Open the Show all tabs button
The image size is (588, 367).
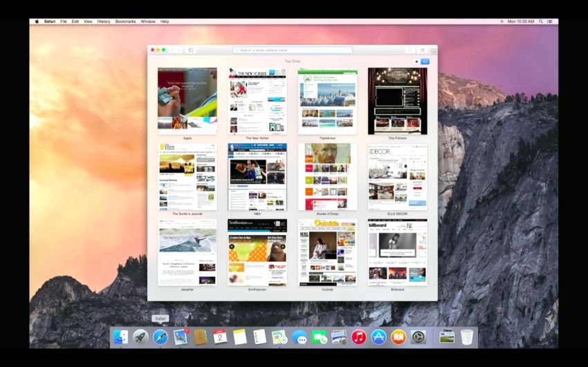(422, 50)
